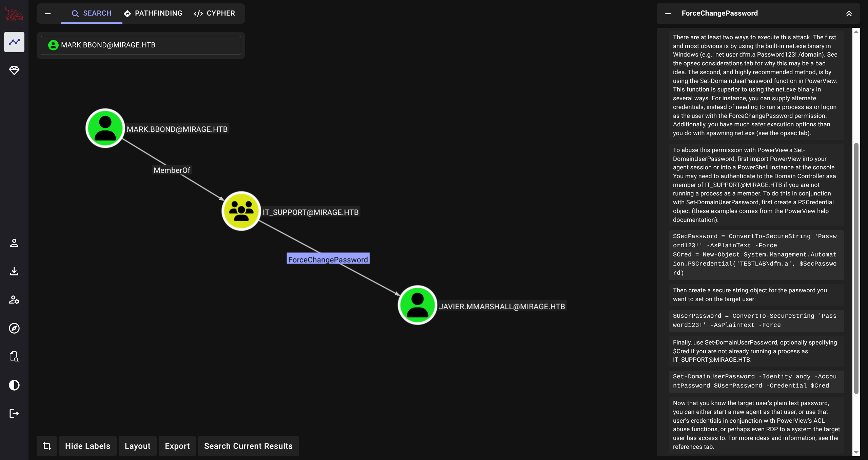Open the API Explorer compass icon

tap(14, 328)
